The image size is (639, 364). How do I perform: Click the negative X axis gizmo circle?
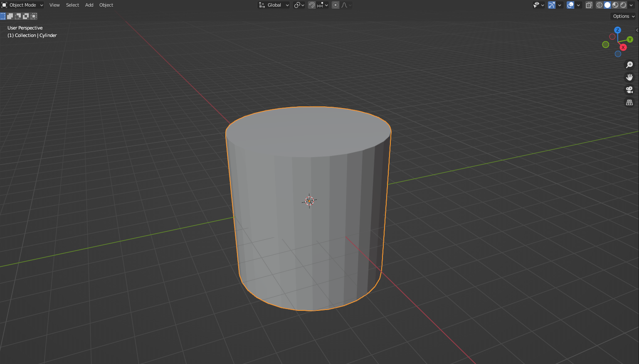(612, 37)
